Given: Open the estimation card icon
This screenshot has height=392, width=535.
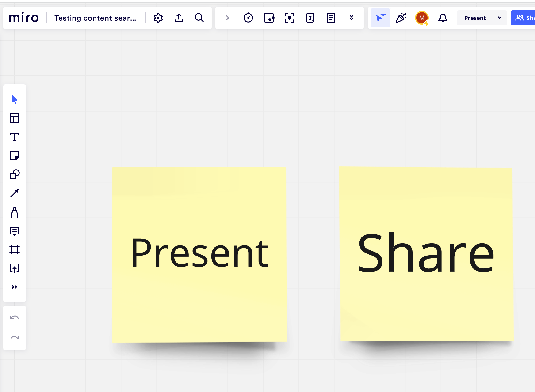Looking at the screenshot, I should (x=310, y=18).
